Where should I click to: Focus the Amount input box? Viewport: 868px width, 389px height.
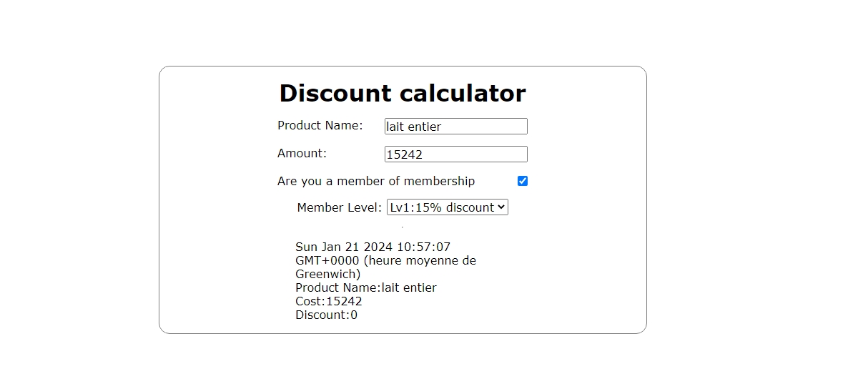(x=456, y=154)
